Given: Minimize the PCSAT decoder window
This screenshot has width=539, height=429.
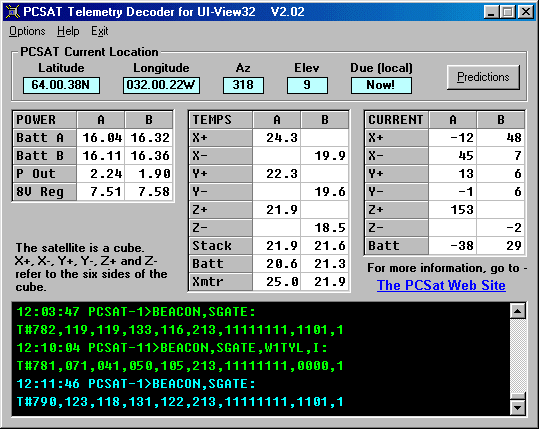Looking at the screenshot, I should click(x=491, y=12).
